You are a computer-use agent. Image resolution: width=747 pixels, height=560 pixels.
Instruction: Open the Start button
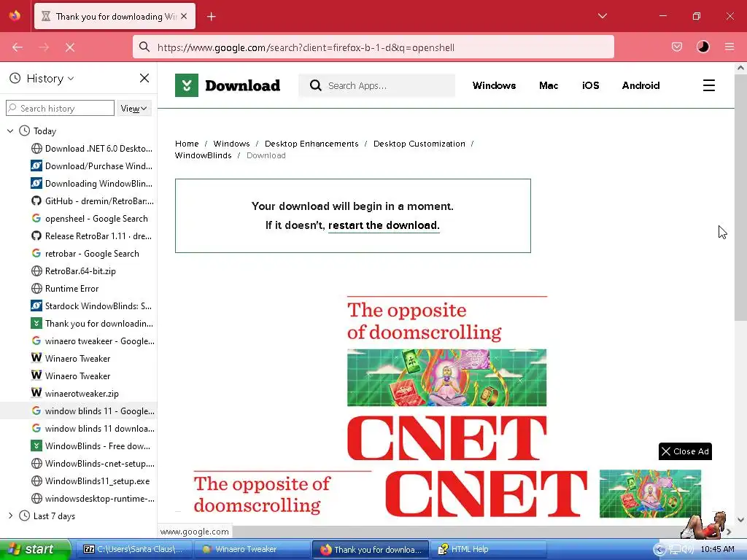pos(35,549)
